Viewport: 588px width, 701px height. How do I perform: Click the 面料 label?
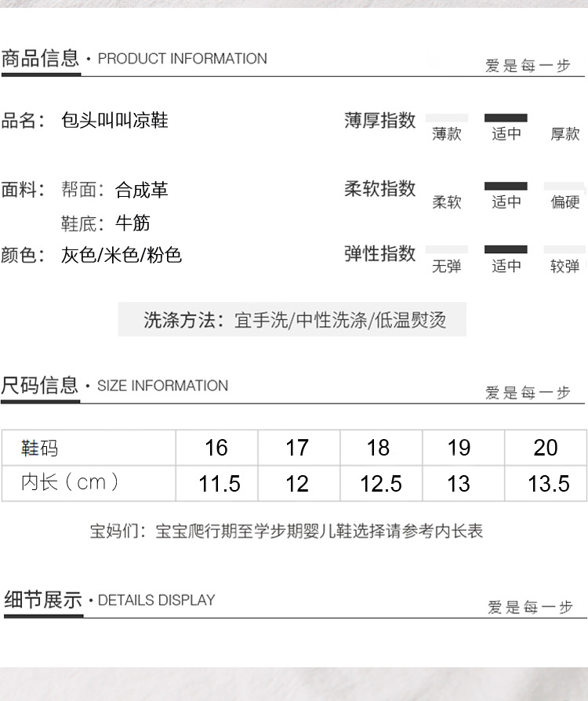tap(23, 190)
